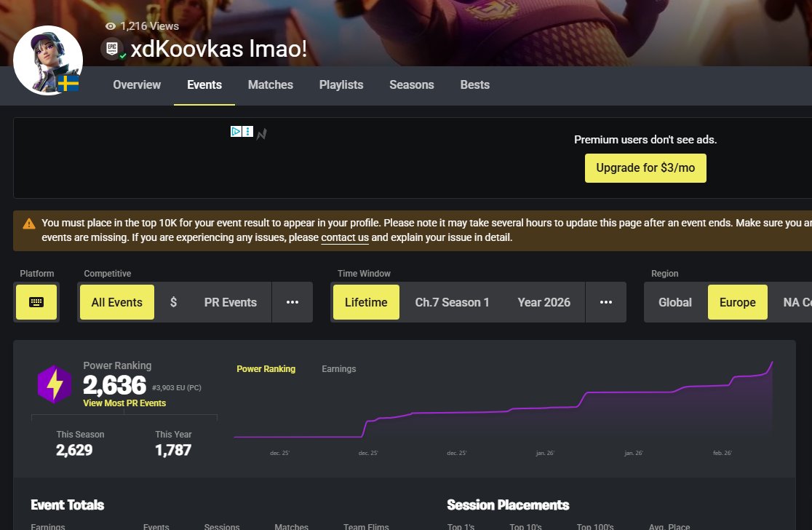Click Upgrade for $3/mo button
This screenshot has width=812, height=530.
pyautogui.click(x=645, y=168)
